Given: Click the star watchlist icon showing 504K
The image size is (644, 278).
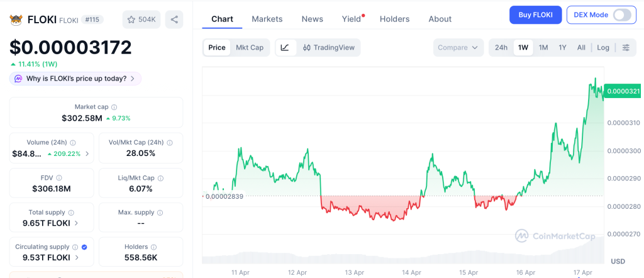Looking at the screenshot, I should 141,19.
